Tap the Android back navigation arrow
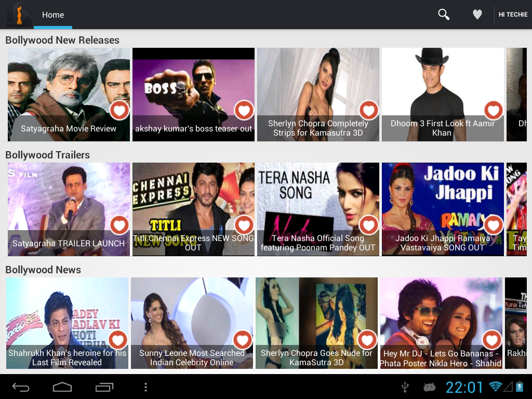The width and height of the screenshot is (532, 399). [x=21, y=387]
